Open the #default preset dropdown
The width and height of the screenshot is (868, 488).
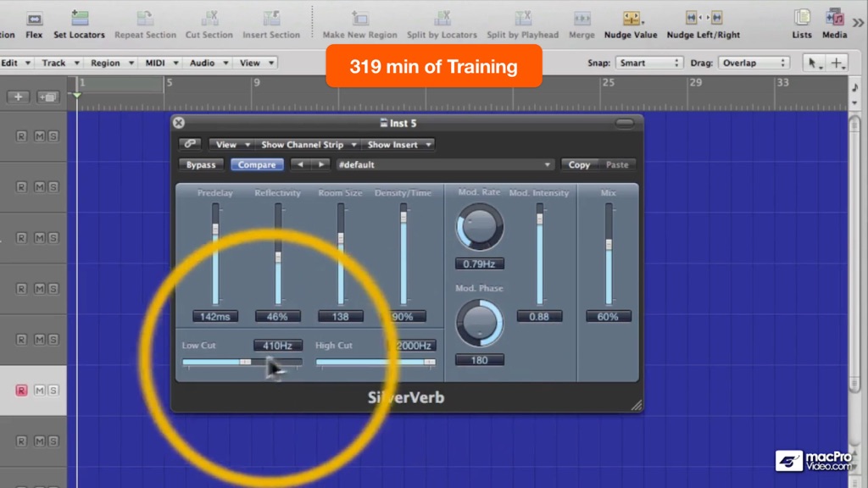(444, 164)
